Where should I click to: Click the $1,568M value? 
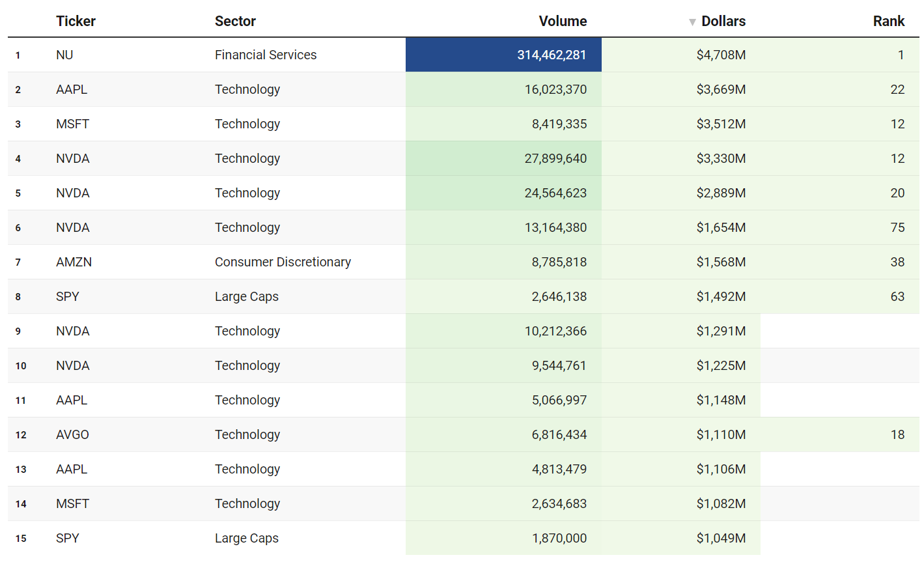721,262
